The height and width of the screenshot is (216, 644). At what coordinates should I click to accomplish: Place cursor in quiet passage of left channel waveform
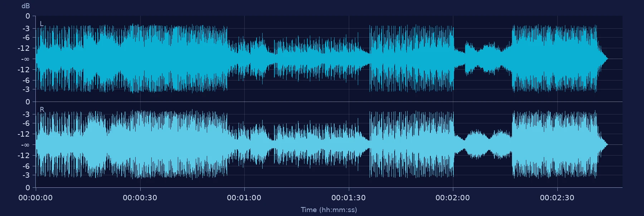[x=483, y=59]
